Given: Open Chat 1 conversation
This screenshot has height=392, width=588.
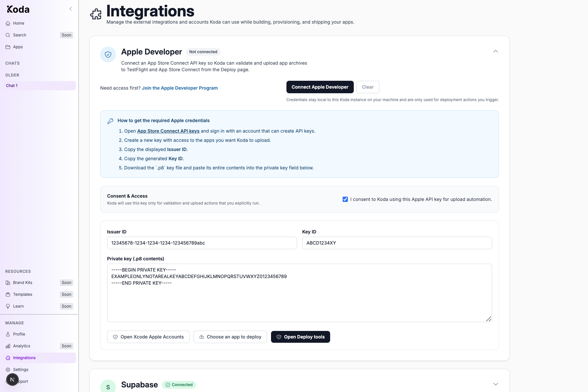Looking at the screenshot, I should [x=39, y=86].
